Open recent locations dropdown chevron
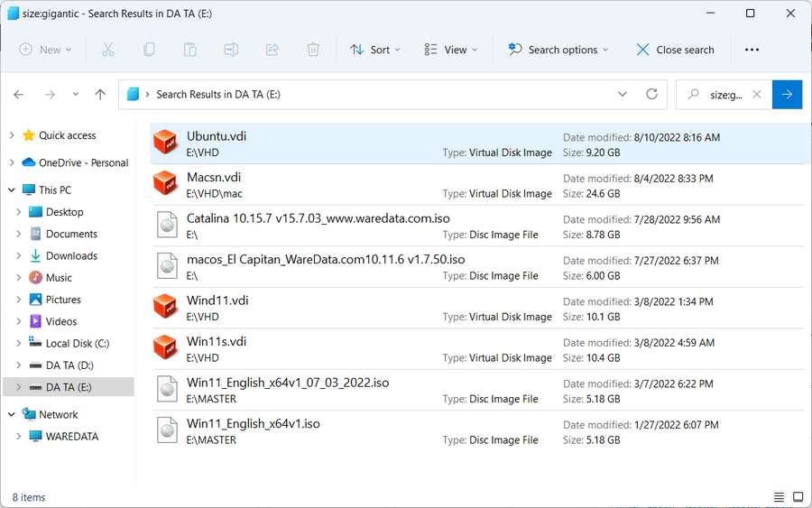Image resolution: width=812 pixels, height=508 pixels. tap(76, 94)
